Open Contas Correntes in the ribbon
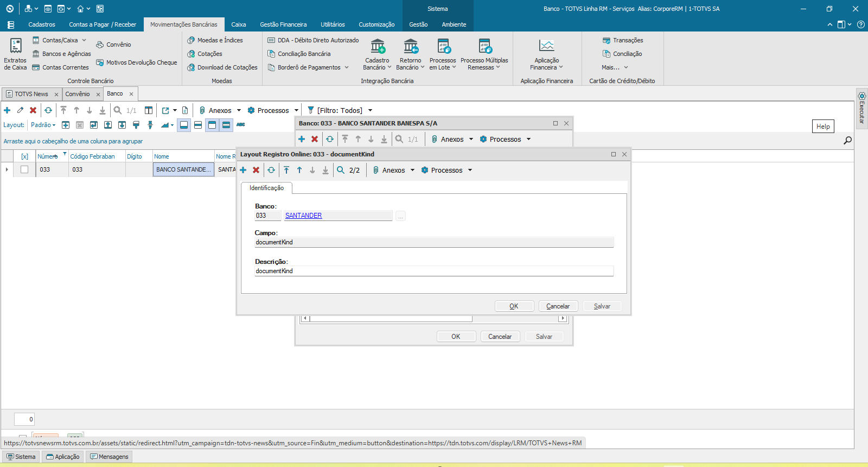Image resolution: width=868 pixels, height=467 pixels. tap(60, 67)
